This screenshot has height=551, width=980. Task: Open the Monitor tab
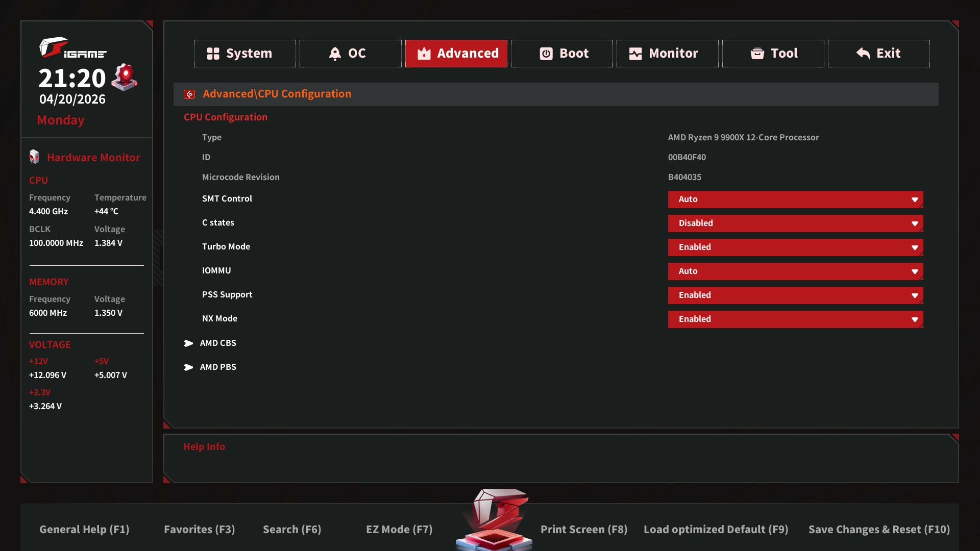(668, 54)
